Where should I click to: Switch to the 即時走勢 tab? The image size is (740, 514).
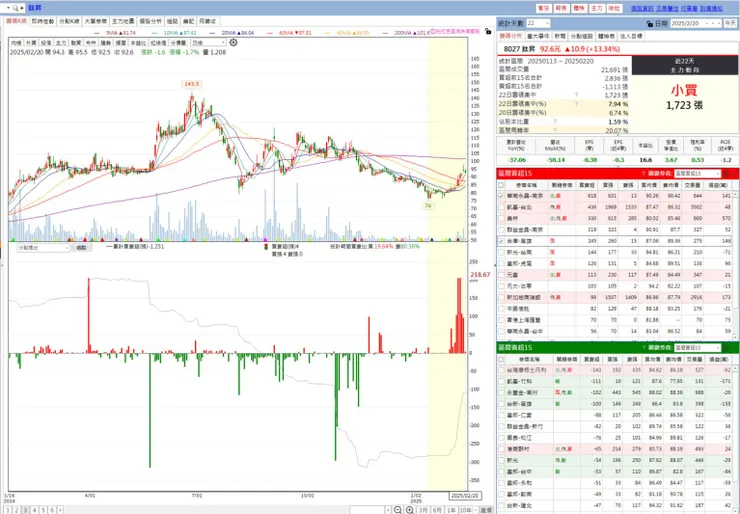[43, 21]
